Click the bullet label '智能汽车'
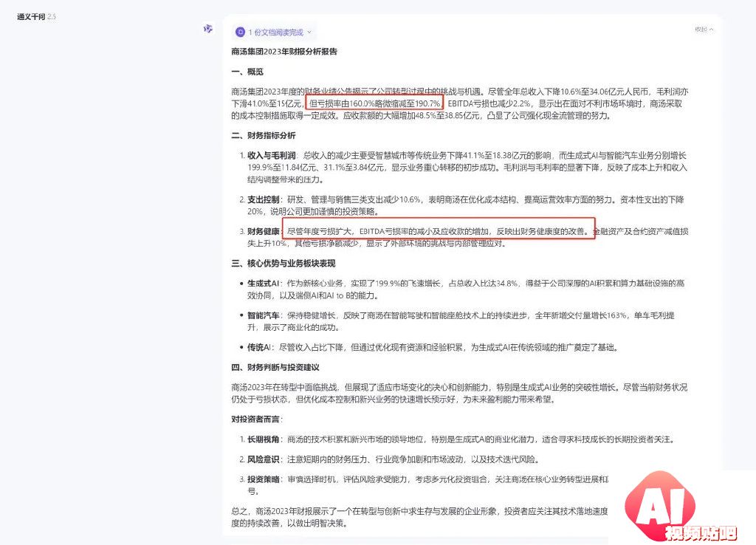 click(x=264, y=315)
